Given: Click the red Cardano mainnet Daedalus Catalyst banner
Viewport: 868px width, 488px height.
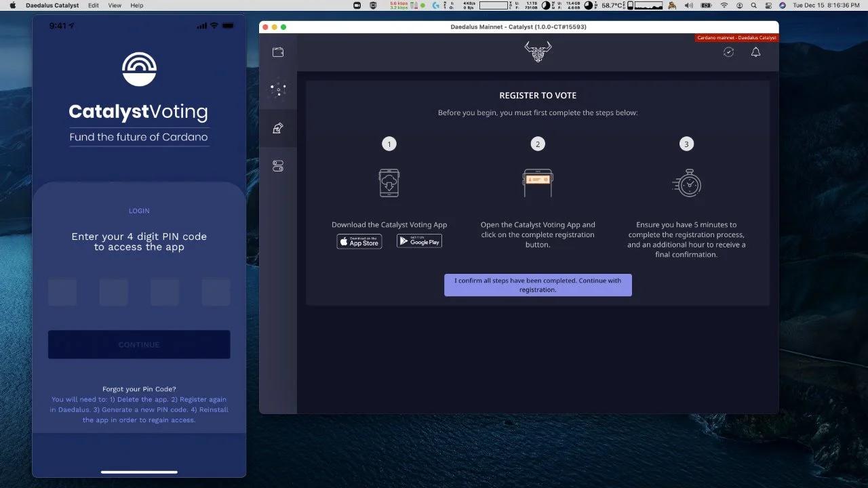Looking at the screenshot, I should 736,37.
